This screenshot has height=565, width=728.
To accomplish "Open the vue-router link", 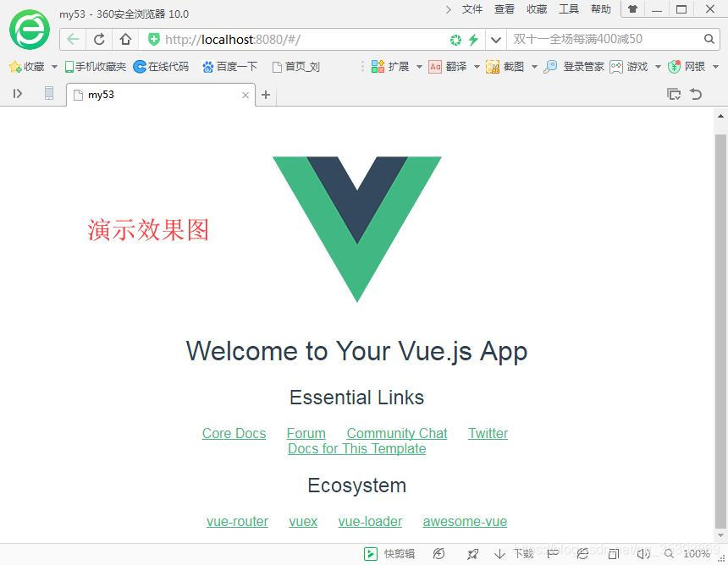I will pyautogui.click(x=237, y=522).
